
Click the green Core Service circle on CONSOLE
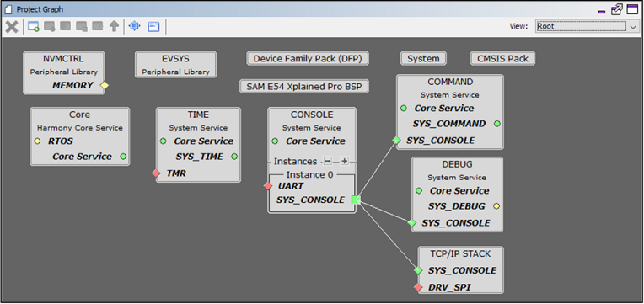pos(275,141)
